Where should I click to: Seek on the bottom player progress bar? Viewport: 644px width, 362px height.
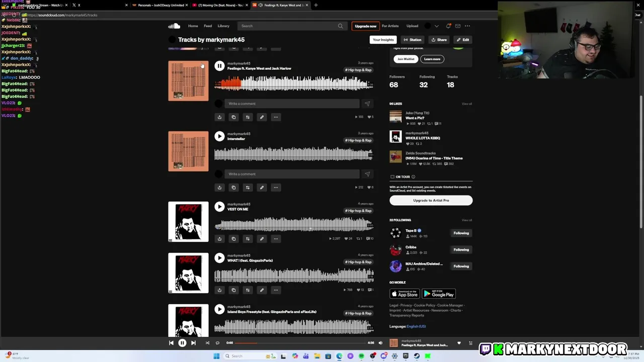tap(300, 343)
